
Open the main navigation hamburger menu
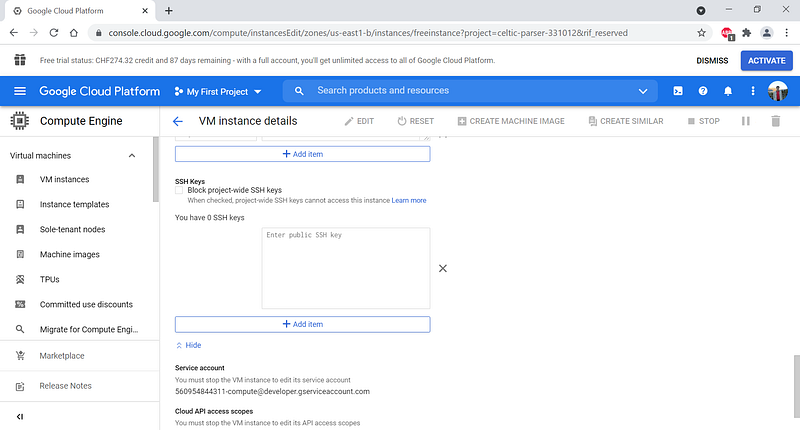pyautogui.click(x=20, y=91)
